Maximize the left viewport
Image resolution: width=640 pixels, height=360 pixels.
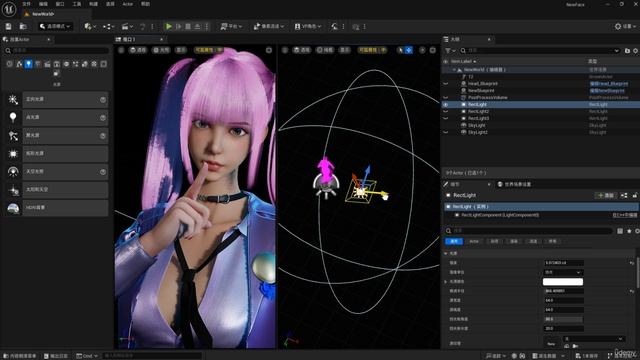click(x=269, y=50)
